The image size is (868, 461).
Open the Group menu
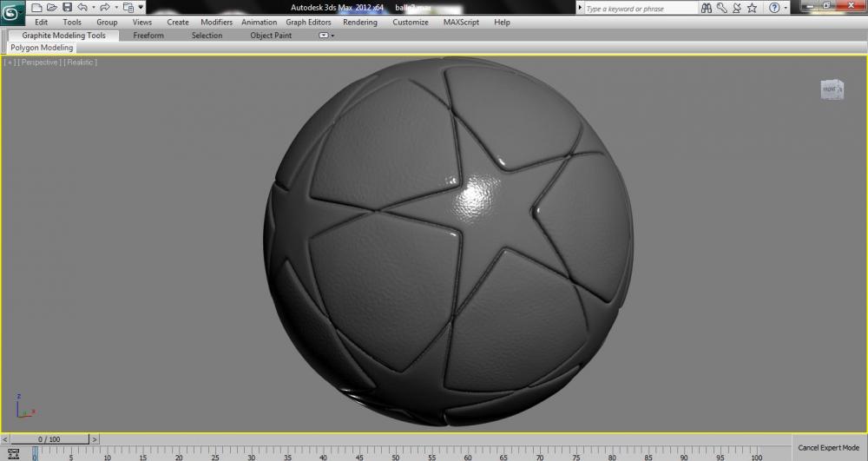(x=107, y=22)
